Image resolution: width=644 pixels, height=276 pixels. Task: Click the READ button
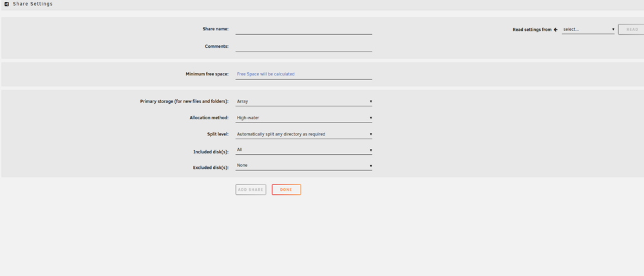[x=632, y=30]
